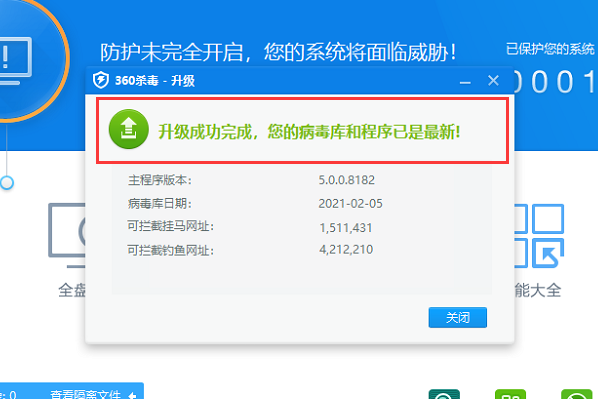Click the 已保护您的系统 text in main window
598x399 pixels.
click(x=550, y=49)
